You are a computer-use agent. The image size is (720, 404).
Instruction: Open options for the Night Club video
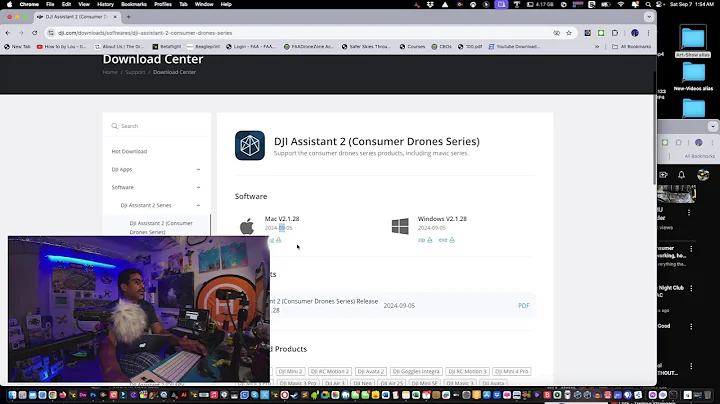tap(691, 288)
